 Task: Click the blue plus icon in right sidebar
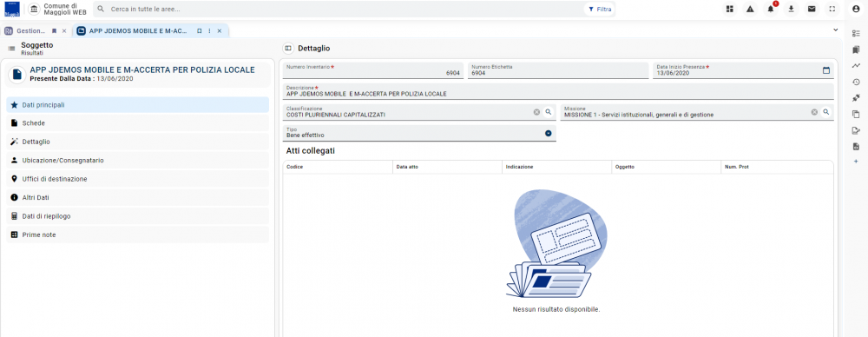[x=856, y=162]
